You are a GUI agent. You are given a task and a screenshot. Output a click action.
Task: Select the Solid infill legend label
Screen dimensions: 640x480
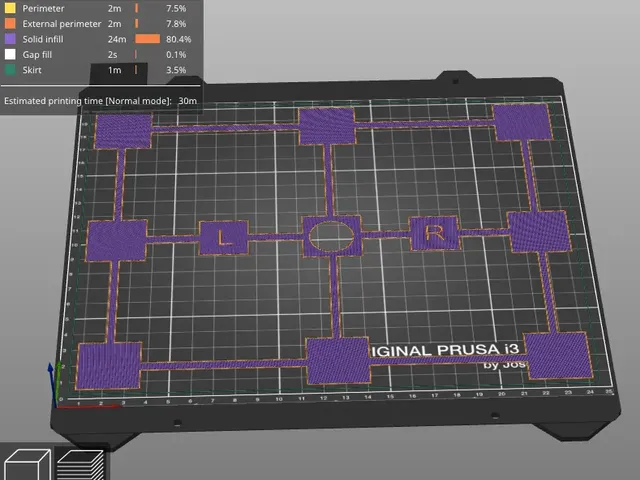[x=43, y=39]
